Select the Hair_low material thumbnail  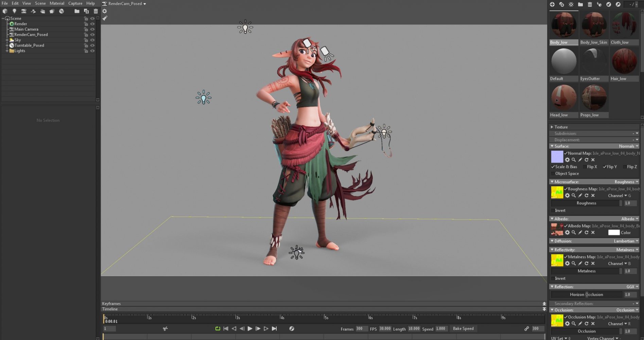tap(624, 61)
